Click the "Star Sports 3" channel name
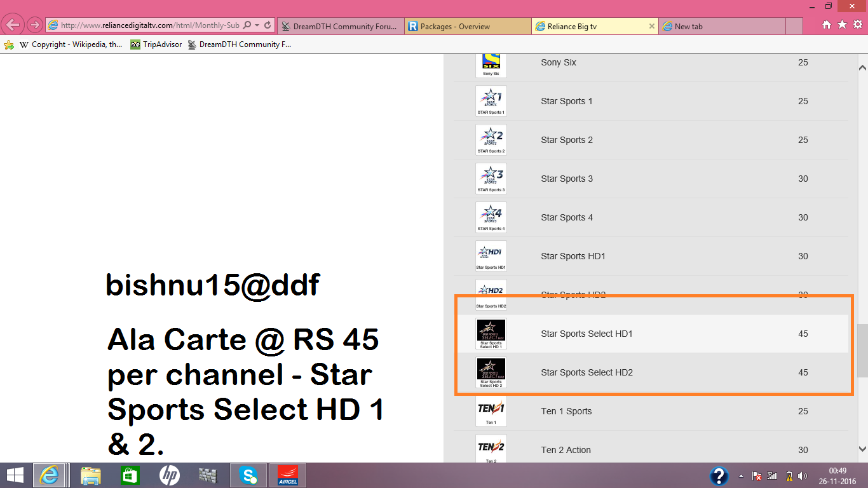 click(x=567, y=179)
